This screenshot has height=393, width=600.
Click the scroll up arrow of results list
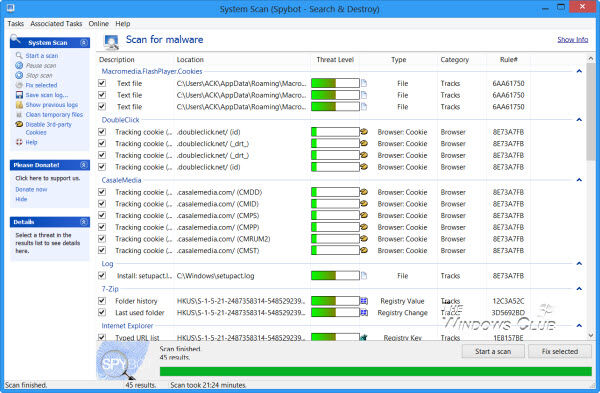pyautogui.click(x=590, y=59)
